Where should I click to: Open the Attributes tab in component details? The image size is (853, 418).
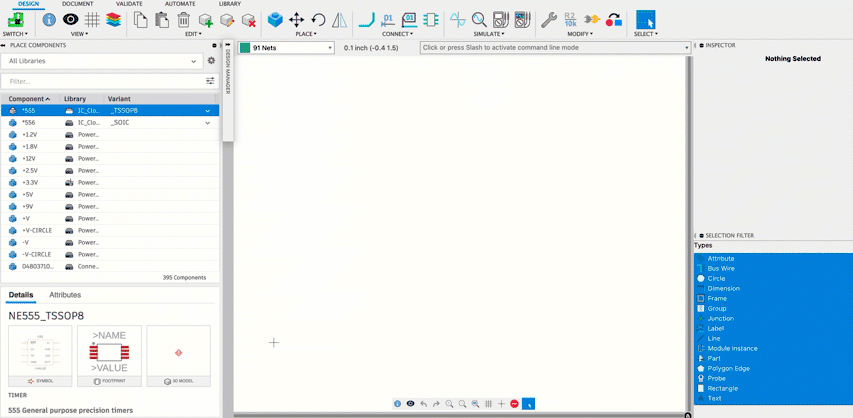[65, 295]
